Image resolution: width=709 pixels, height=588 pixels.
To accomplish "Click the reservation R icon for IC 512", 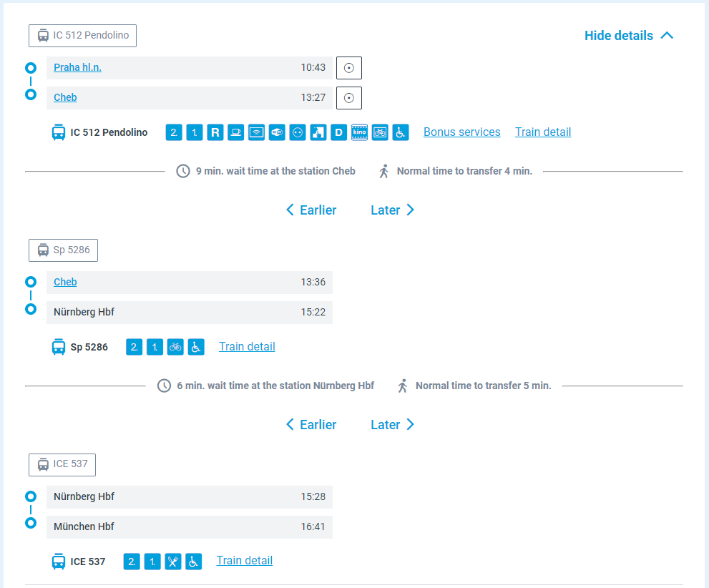I will coord(215,132).
